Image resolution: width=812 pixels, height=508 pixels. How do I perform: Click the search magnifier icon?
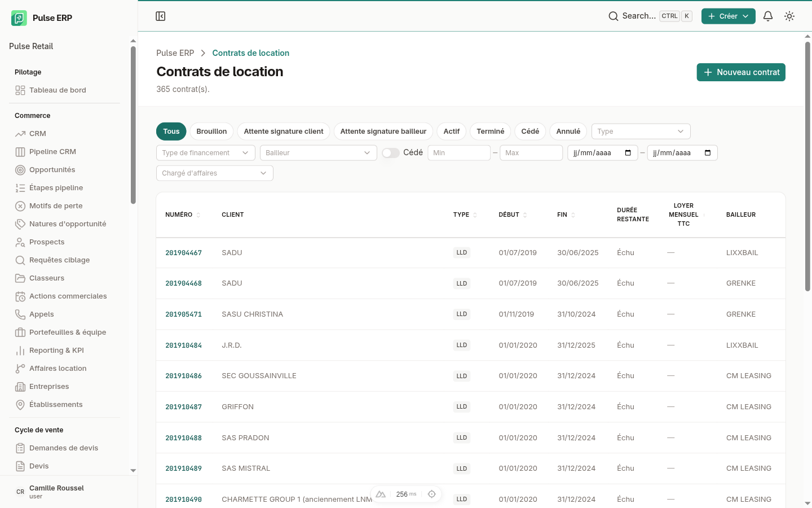(x=614, y=16)
